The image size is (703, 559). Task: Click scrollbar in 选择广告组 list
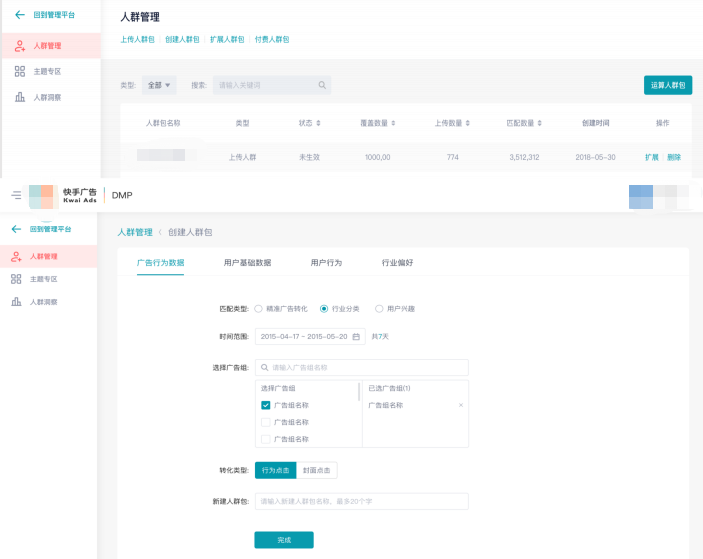click(359, 391)
